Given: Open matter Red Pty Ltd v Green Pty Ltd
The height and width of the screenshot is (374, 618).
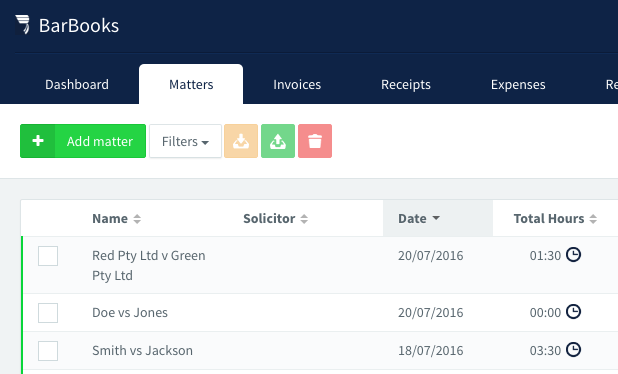Looking at the screenshot, I should coord(149,265).
